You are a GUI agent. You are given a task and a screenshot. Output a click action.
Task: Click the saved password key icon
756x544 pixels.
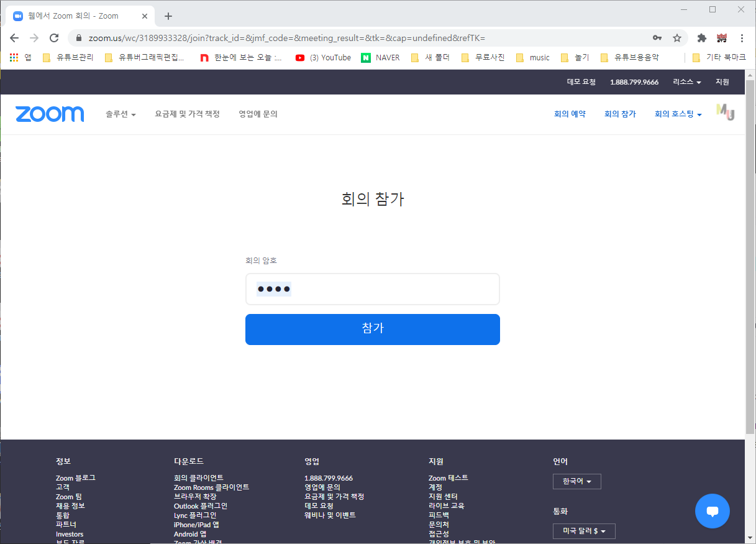pos(657,38)
